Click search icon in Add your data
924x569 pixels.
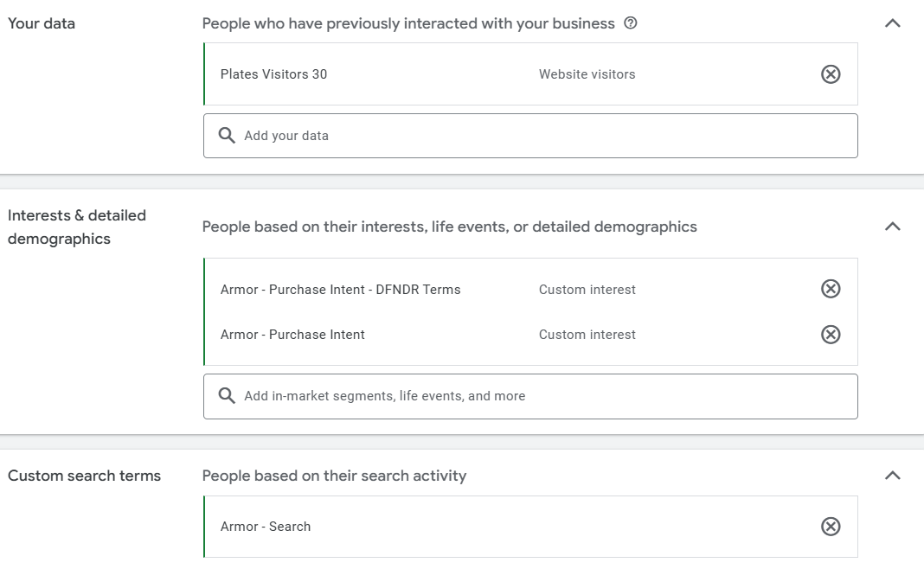227,136
